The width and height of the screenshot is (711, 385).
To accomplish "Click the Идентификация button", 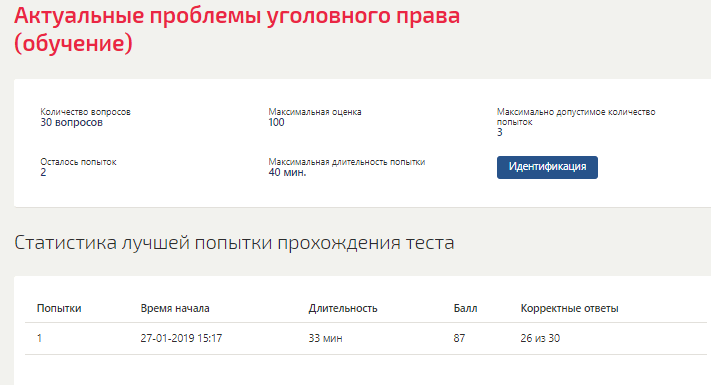I will pyautogui.click(x=547, y=167).
